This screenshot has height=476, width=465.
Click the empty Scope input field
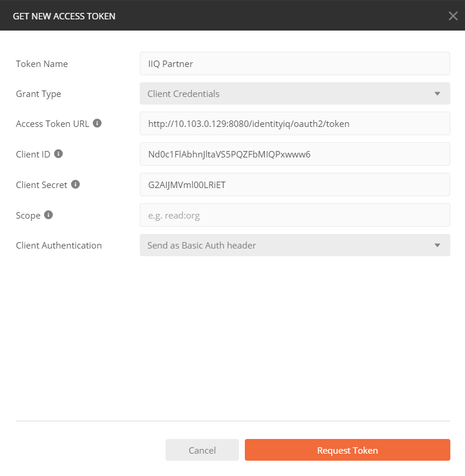[295, 216]
